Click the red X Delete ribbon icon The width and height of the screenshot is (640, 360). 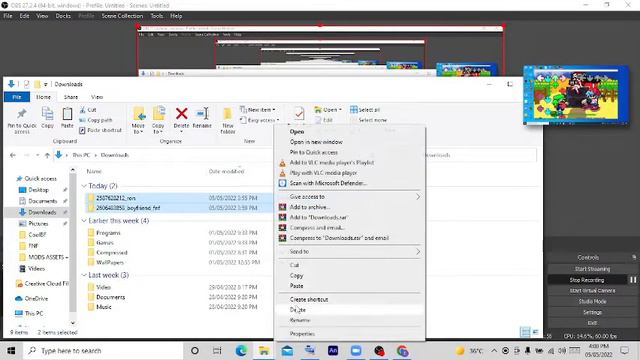coord(181,118)
